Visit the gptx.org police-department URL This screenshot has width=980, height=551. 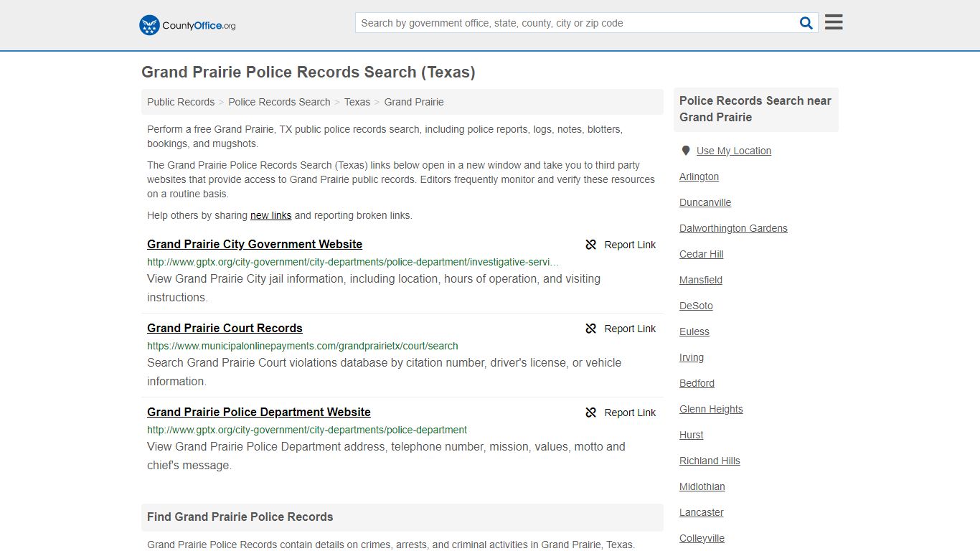pyautogui.click(x=307, y=430)
